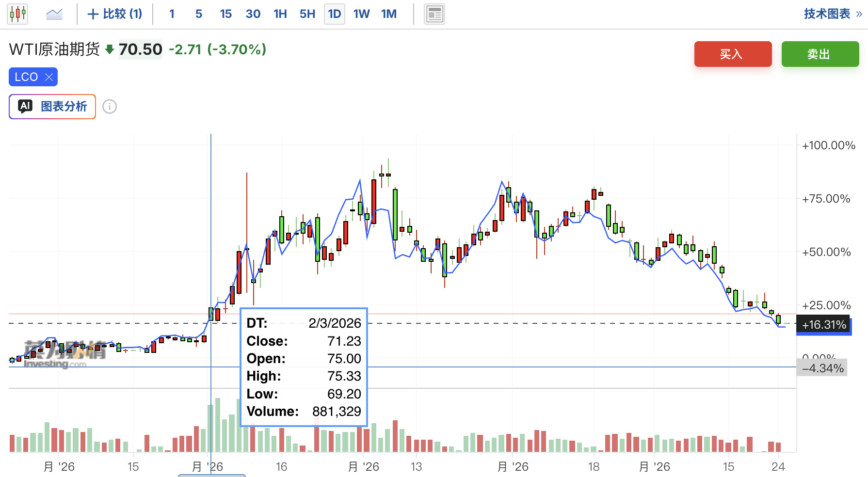Remove the LCO comparison tag
Viewport: 868px width, 477px height.
48,77
